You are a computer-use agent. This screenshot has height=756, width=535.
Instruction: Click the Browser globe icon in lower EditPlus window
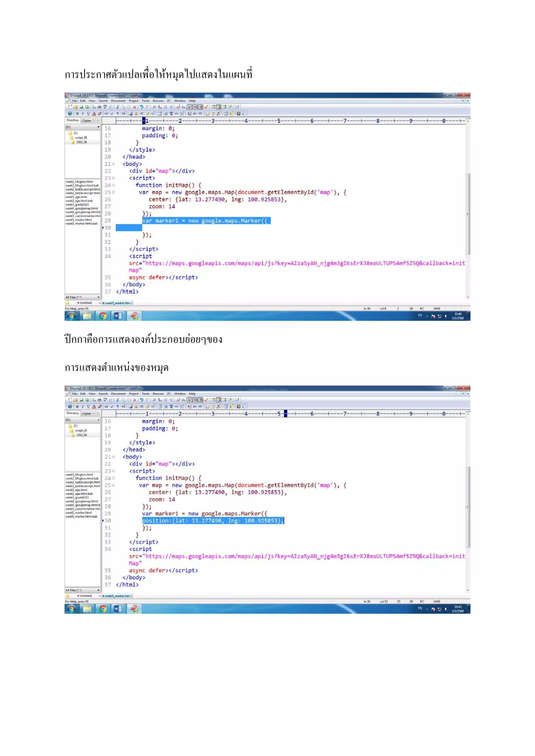[x=70, y=406]
